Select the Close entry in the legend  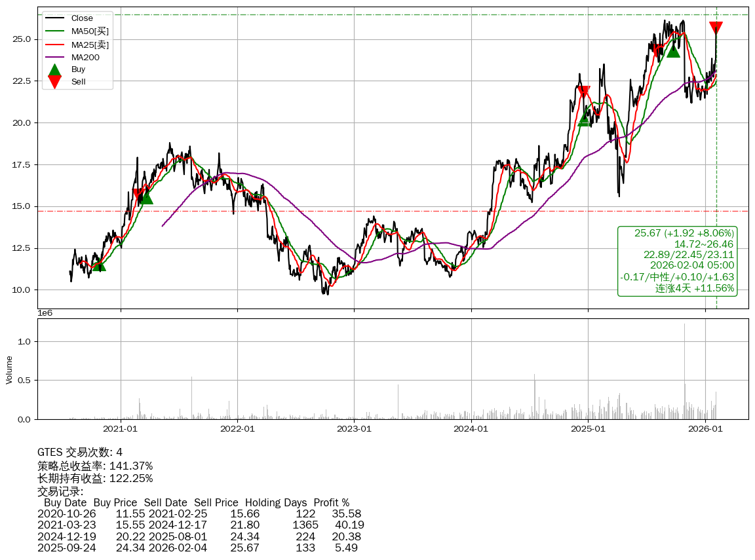(x=82, y=18)
